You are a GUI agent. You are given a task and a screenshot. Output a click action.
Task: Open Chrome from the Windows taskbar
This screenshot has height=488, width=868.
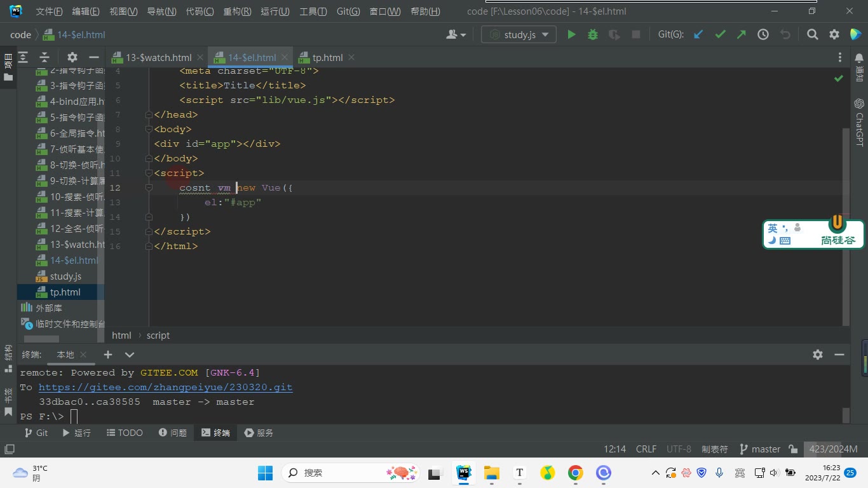[576, 473]
